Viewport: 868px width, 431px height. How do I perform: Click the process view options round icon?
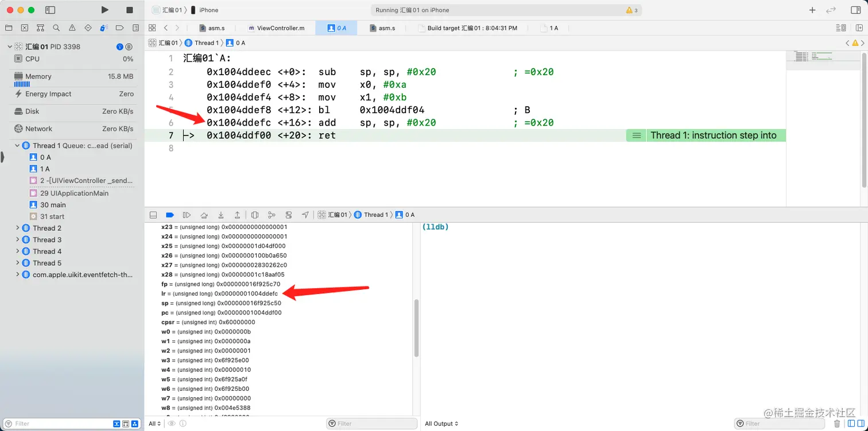tap(129, 46)
